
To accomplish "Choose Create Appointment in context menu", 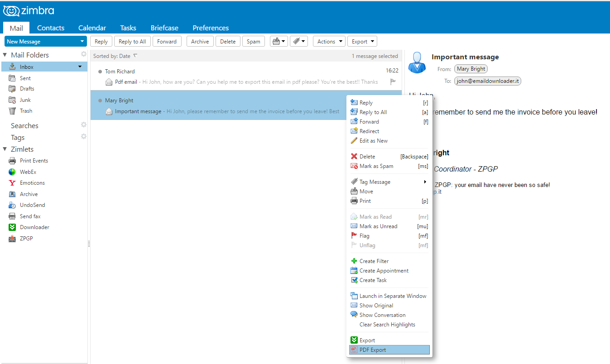I will [389, 271].
